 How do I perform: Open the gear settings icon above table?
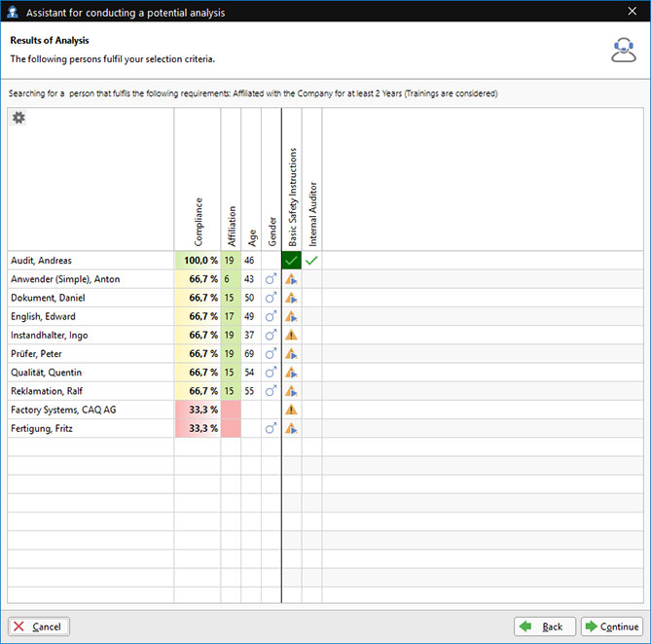tap(18, 118)
